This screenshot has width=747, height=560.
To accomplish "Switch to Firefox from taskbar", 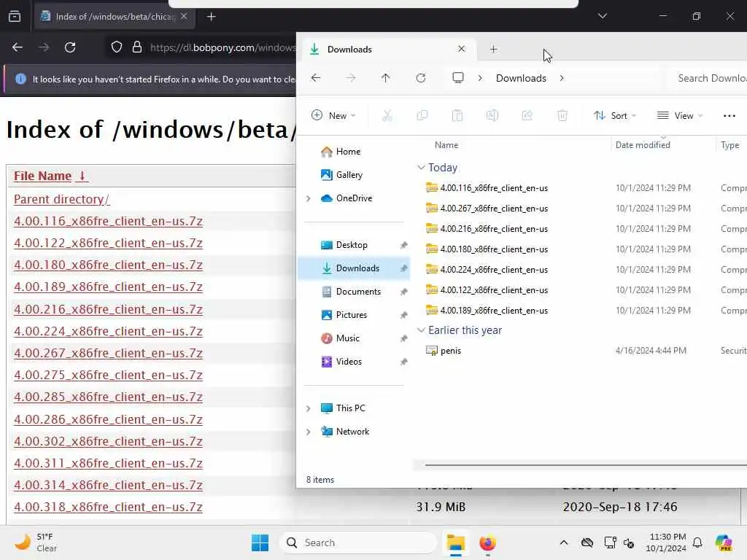I will (487, 542).
